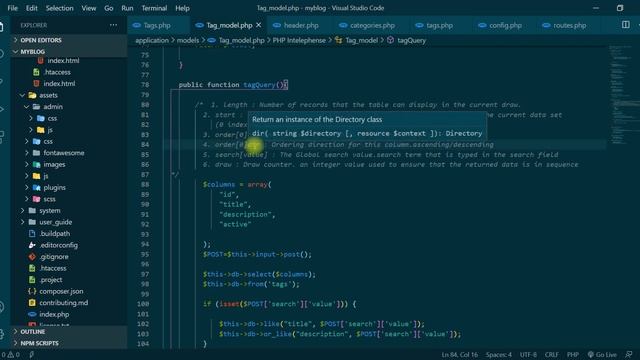Open the Terminal menu

click(154, 8)
